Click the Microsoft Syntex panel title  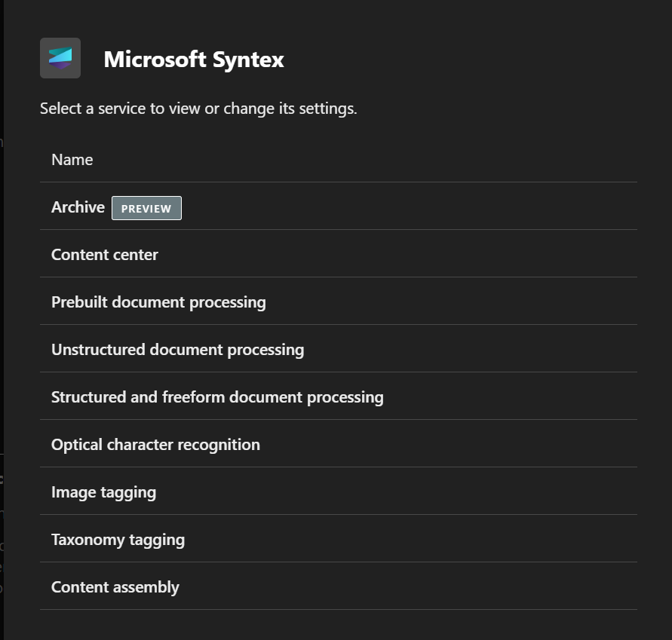coord(194,60)
